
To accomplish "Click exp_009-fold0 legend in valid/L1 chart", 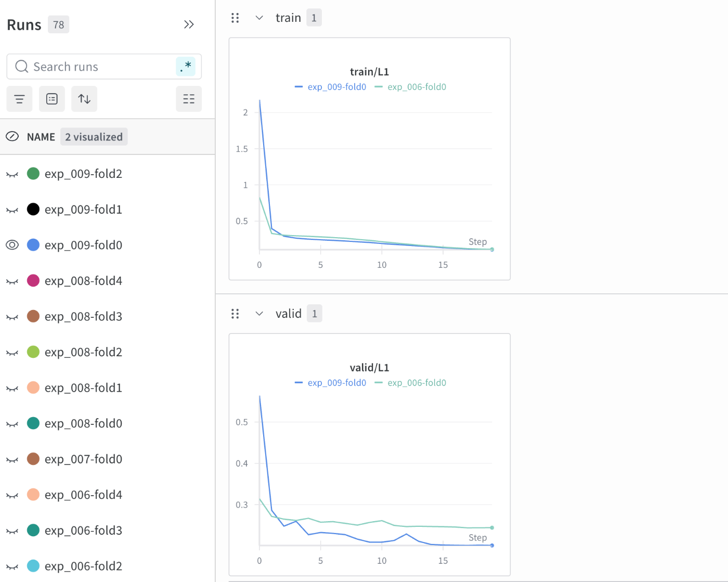I will [336, 383].
